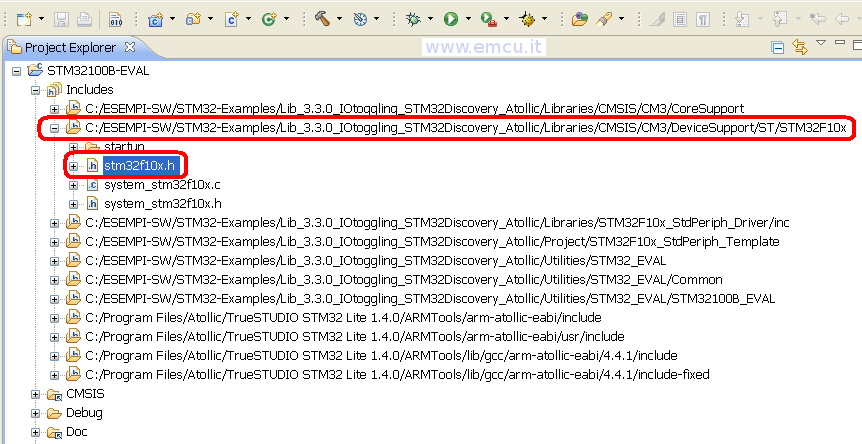The width and height of the screenshot is (862, 444).
Task: Open Project Explorer View Menu triangle
Action: click(821, 42)
